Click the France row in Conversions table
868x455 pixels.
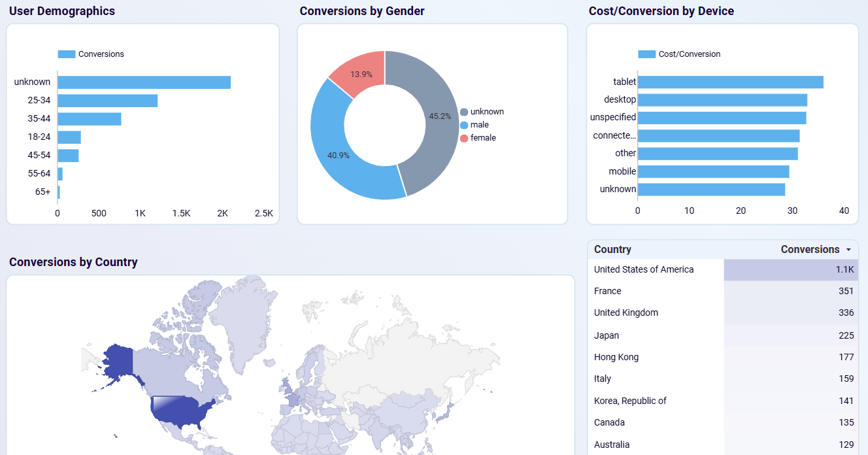point(607,291)
